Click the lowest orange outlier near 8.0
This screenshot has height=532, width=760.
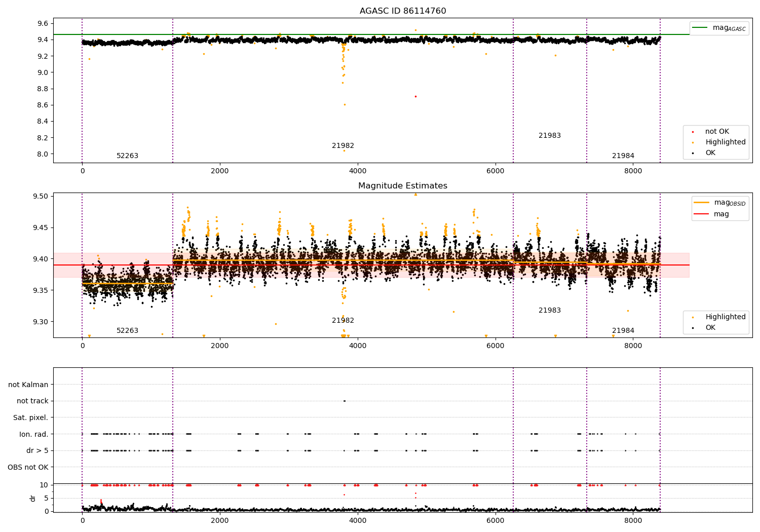tap(344, 150)
